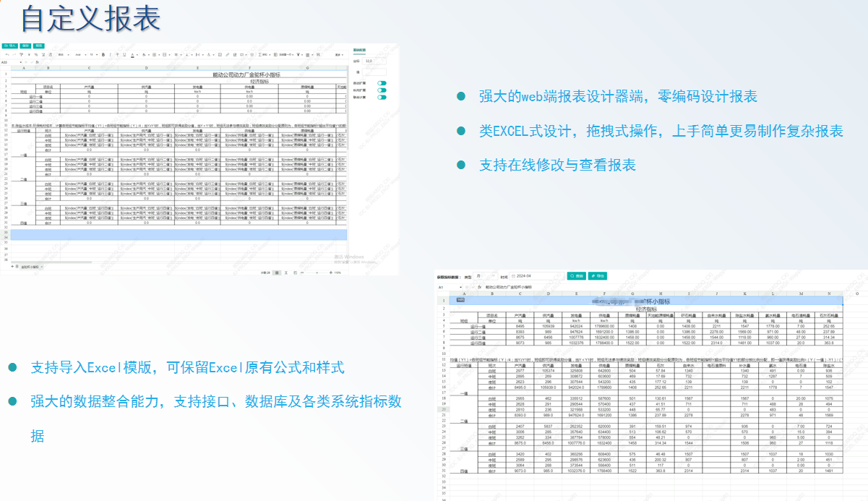Viewport: 868px width, 501px height.
Task: Click the Σ sum function icon
Action: pos(260,54)
